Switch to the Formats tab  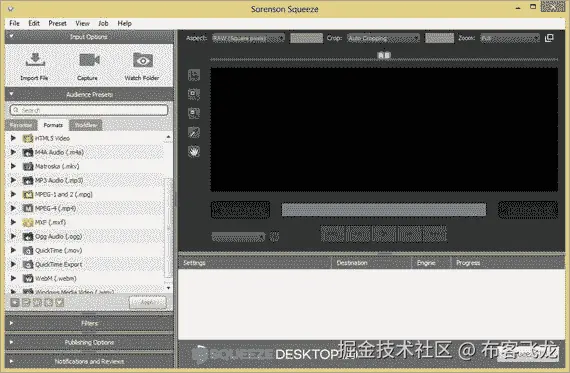coord(53,125)
